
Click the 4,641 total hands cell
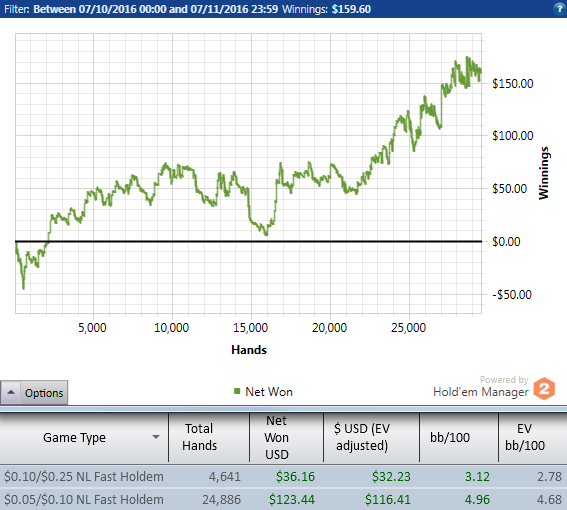tap(225, 476)
